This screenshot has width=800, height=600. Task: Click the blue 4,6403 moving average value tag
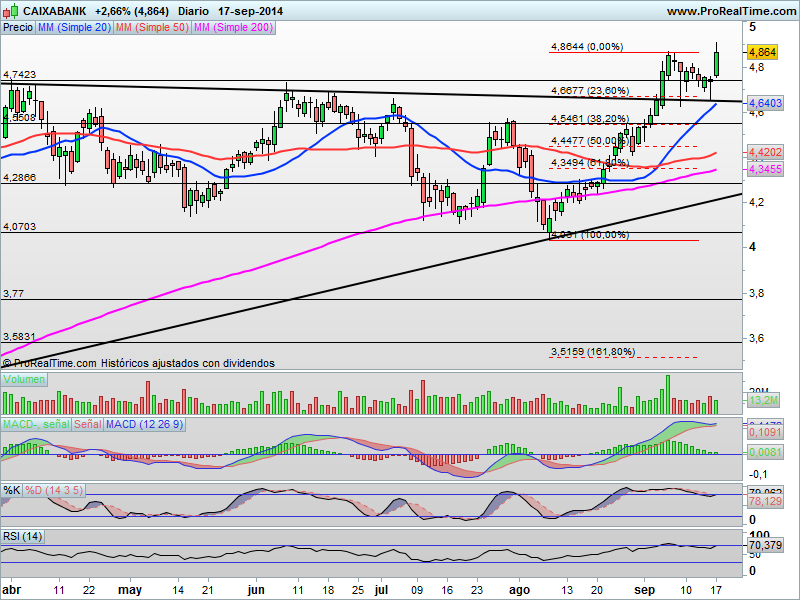[x=765, y=103]
